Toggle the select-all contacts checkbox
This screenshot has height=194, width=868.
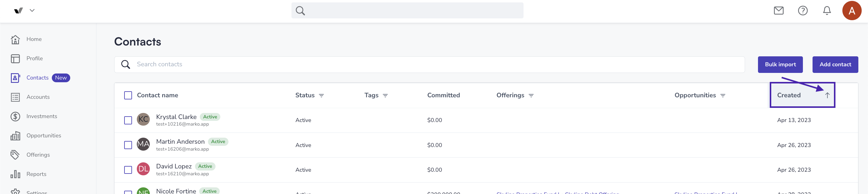(x=128, y=95)
